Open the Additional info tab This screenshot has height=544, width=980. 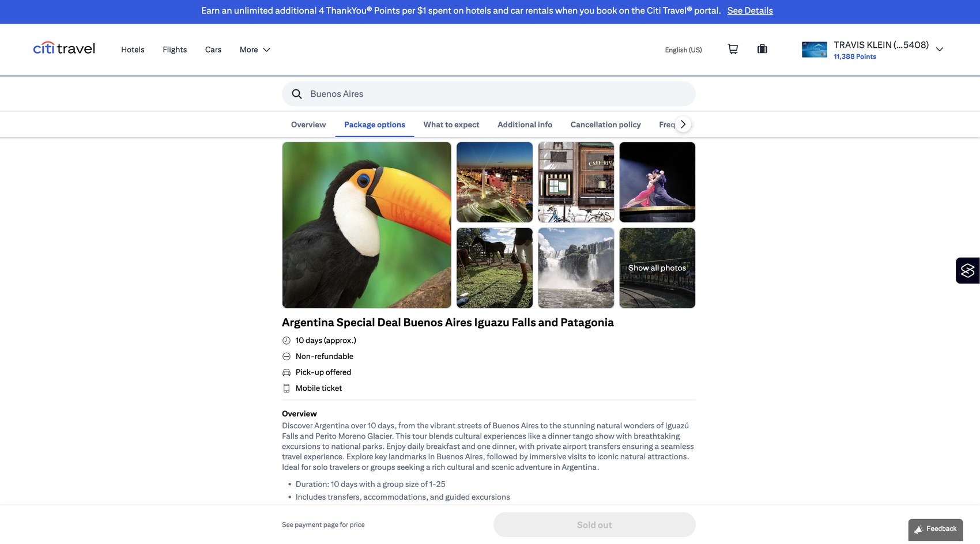(x=525, y=124)
